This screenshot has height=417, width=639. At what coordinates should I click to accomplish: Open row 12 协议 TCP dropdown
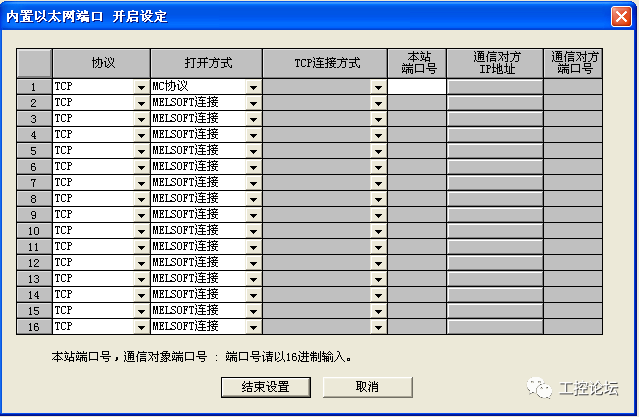(141, 263)
